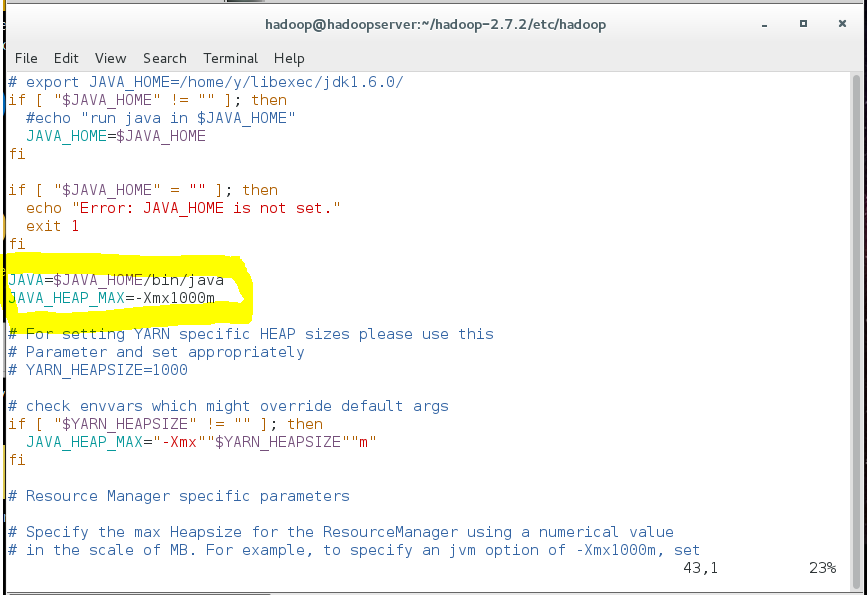
Task: Click the line 'JAVA_HEAP_MAX=-Xmx1000m'
Action: (112, 298)
